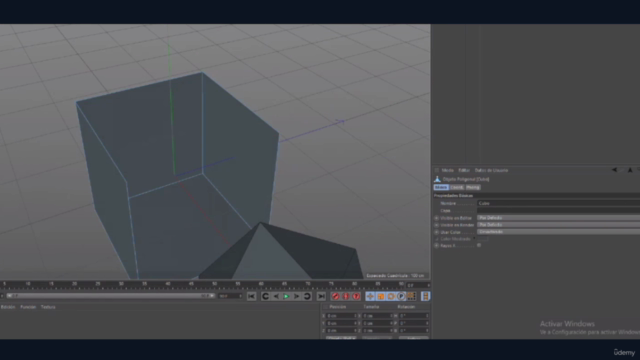Click the Tamaño Y field
Image resolution: width=640 pixels, height=360 pixels.
(377, 323)
